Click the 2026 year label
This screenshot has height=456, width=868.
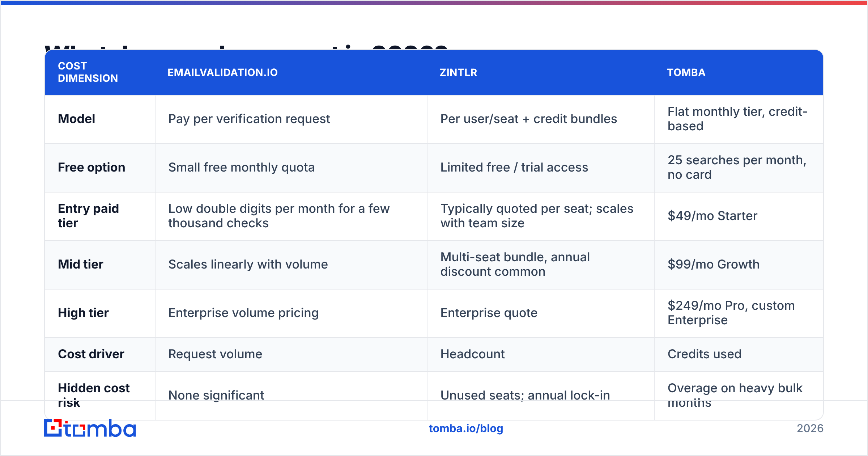click(810, 428)
